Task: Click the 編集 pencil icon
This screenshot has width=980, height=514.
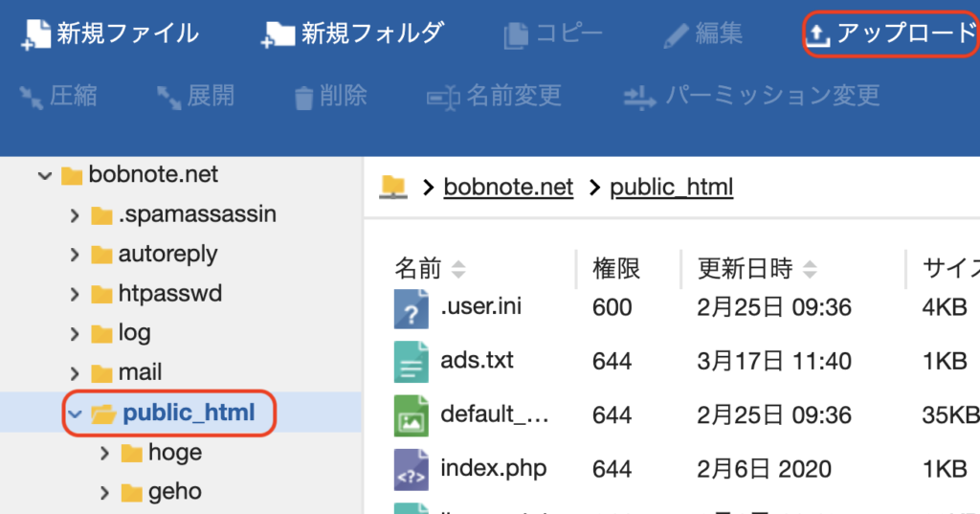Action: (676, 35)
